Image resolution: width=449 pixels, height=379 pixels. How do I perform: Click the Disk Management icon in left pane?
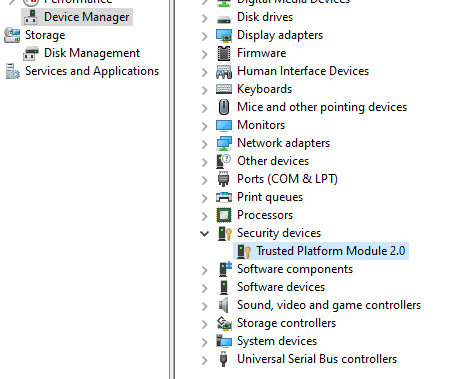point(31,53)
